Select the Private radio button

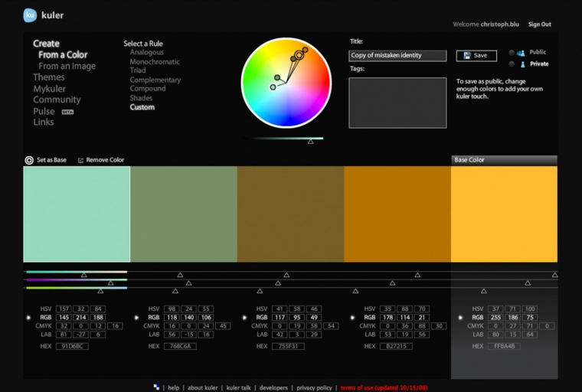512,64
